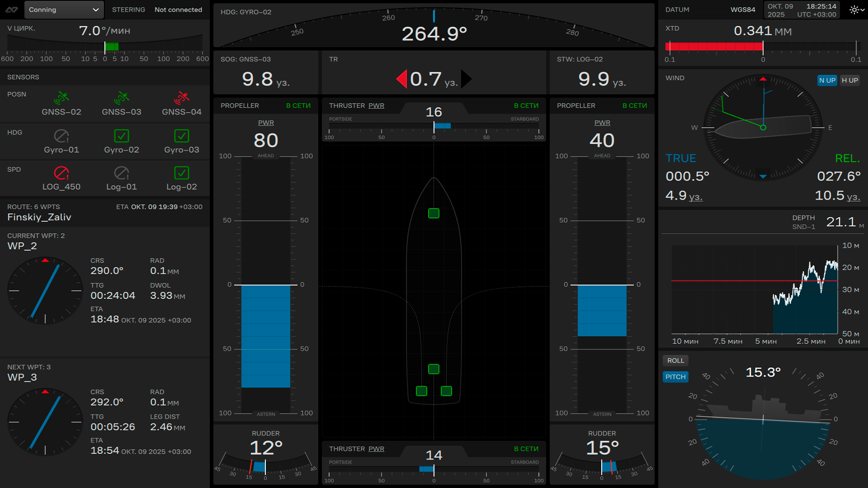Click the right propeller power bar
Viewport: 868px width, 488px height.
[x=602, y=285]
